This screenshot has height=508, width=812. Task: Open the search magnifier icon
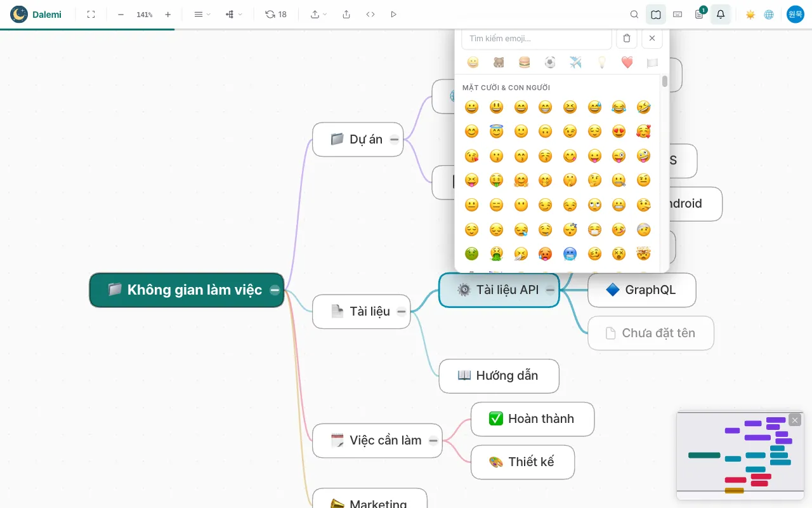click(x=634, y=14)
